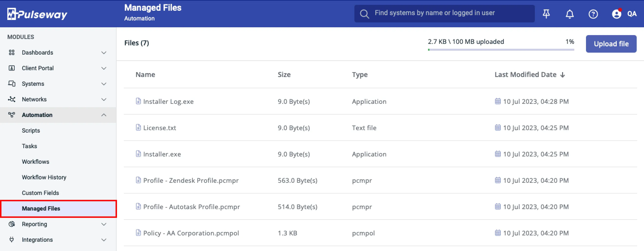This screenshot has width=644, height=251.
Task: Click the Systems devices icon
Action: tap(11, 84)
